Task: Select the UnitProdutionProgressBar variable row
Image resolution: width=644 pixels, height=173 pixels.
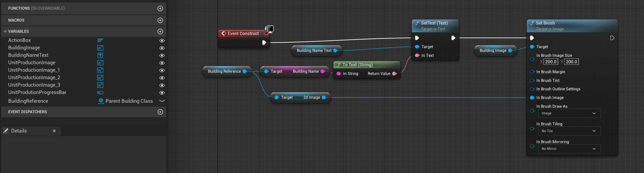Action: coord(84,93)
